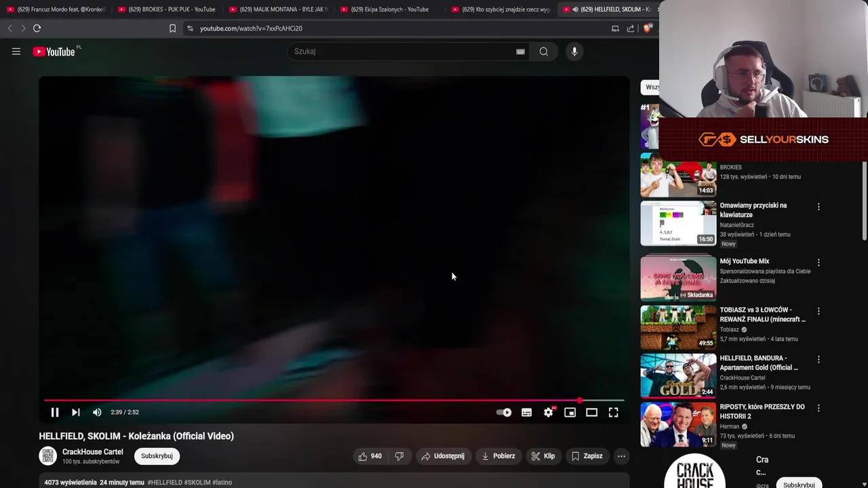The width and height of the screenshot is (868, 488).
Task: Open options for RIPOSTY video
Action: coord(818,408)
